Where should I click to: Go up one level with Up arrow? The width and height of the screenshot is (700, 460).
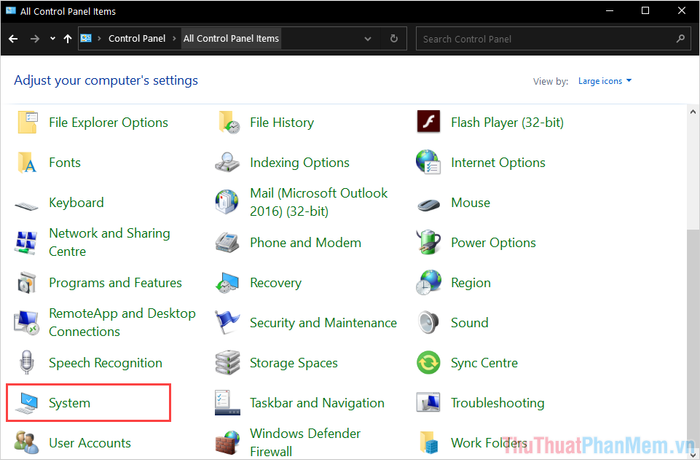(67, 39)
